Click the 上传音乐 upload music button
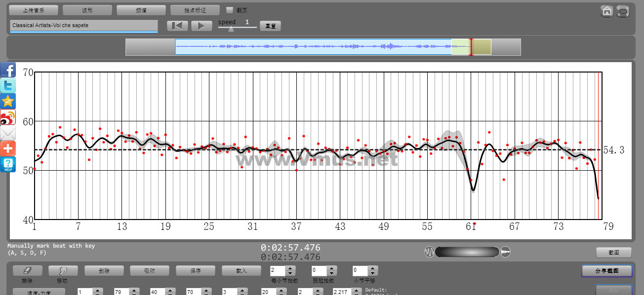This screenshot has height=295, width=644. 34,10
